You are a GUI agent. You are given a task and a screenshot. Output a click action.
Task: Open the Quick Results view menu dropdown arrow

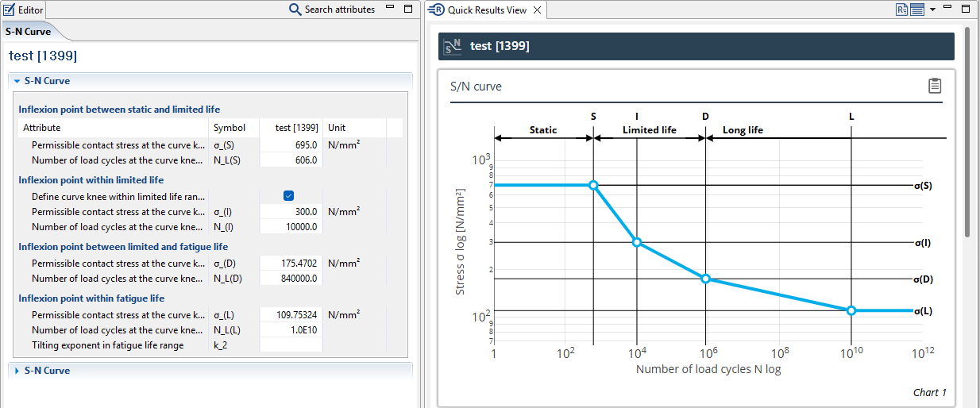pos(932,10)
